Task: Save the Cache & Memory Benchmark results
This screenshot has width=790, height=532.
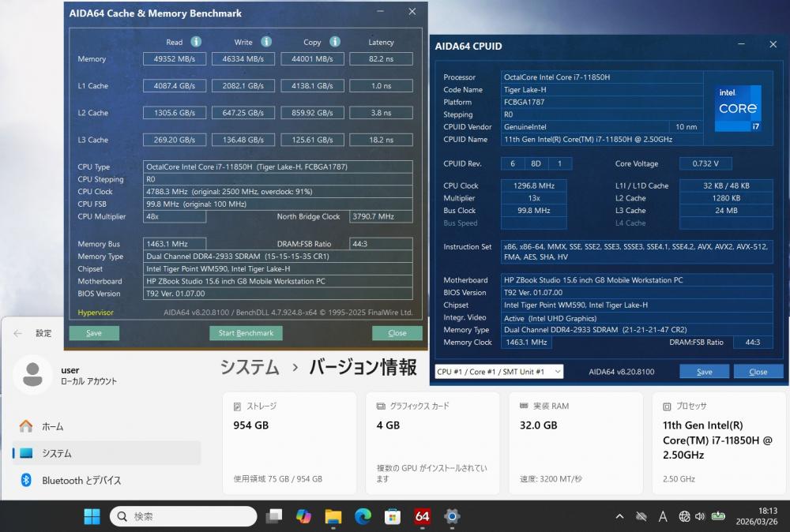Action: [94, 333]
